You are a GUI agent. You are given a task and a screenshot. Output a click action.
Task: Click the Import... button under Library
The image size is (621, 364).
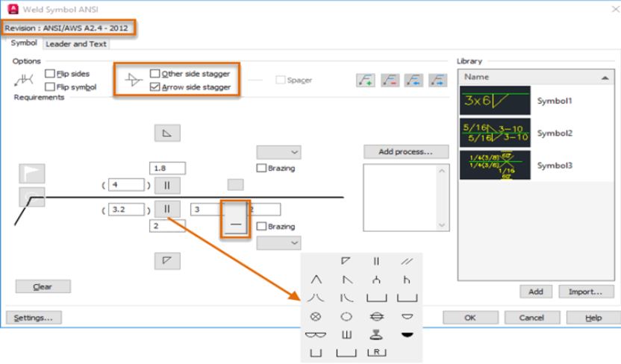pyautogui.click(x=586, y=292)
